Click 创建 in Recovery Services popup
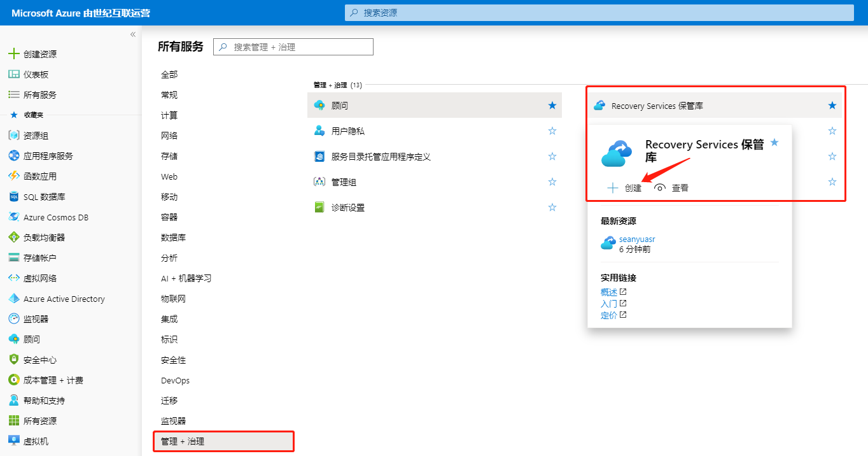Screen dimensions: 868x456 [x=625, y=188]
